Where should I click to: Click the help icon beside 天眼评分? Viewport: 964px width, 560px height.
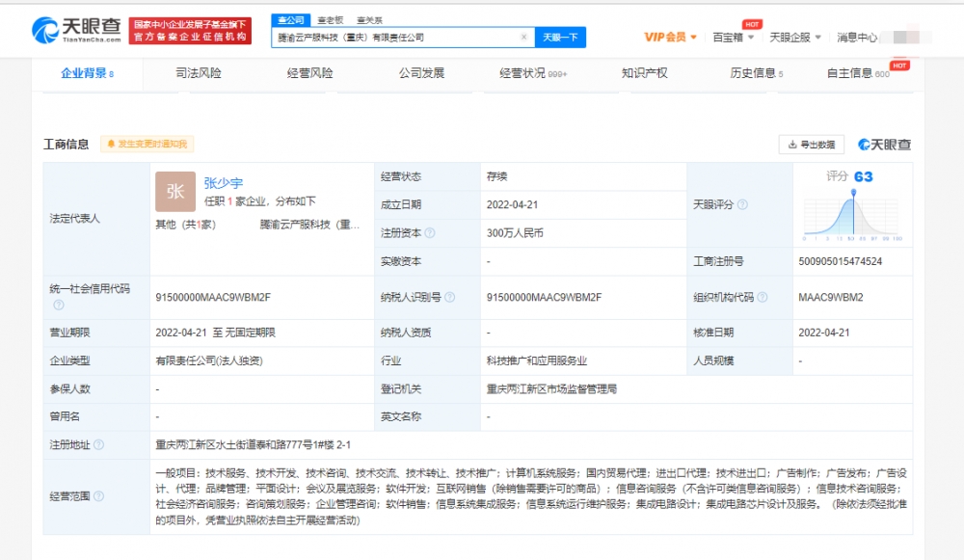click(742, 204)
